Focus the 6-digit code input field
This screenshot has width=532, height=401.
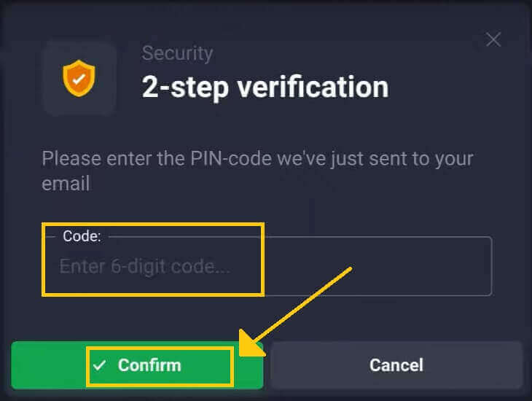[267, 266]
